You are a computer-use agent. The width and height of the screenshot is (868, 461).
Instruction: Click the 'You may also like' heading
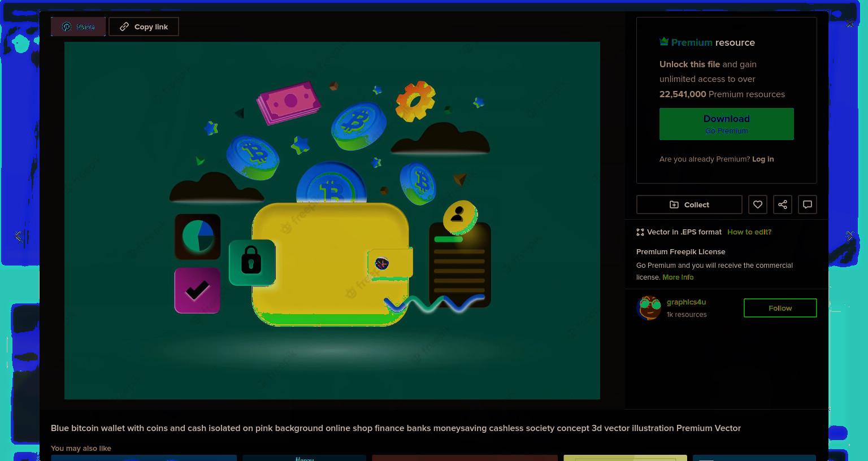click(x=81, y=449)
